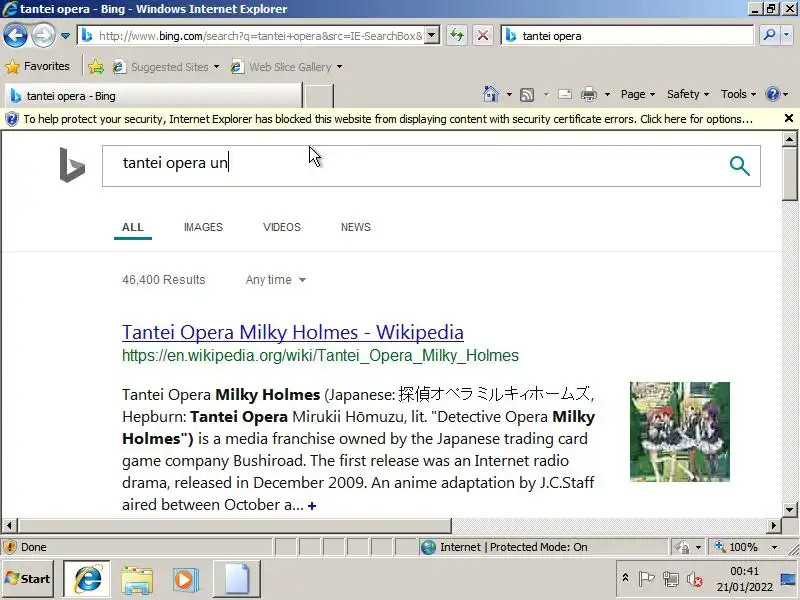Click the status bar security shield icon
The image size is (800, 600).
point(10,547)
